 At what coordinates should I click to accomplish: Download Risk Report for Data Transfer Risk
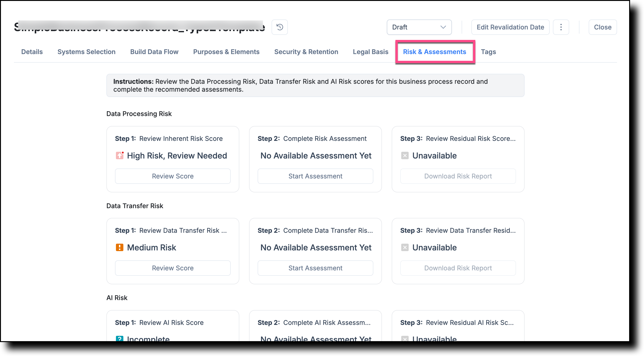click(x=458, y=268)
